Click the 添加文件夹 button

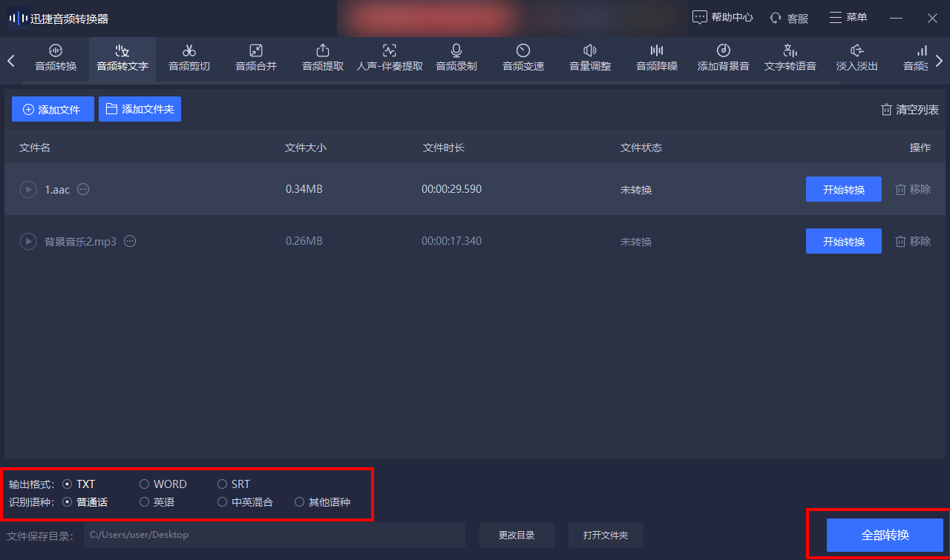(x=140, y=109)
